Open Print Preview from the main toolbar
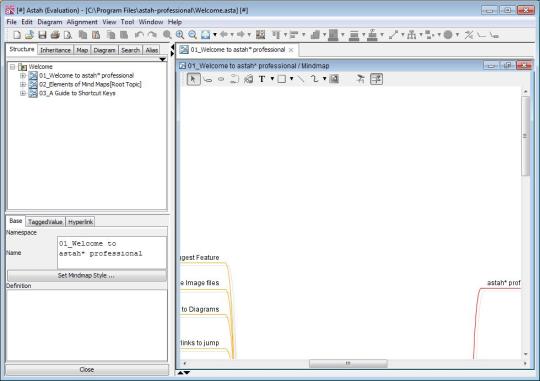This screenshot has width=540, height=381. 68,35
